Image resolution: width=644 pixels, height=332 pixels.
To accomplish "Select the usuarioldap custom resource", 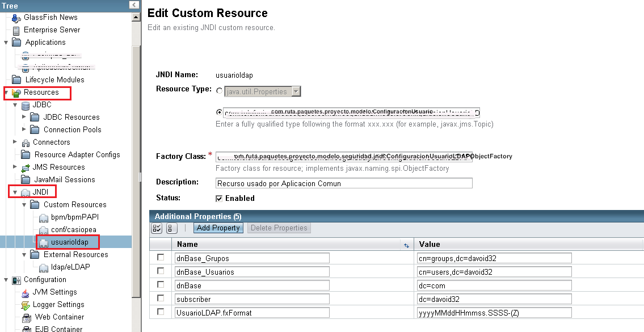I will (69, 242).
